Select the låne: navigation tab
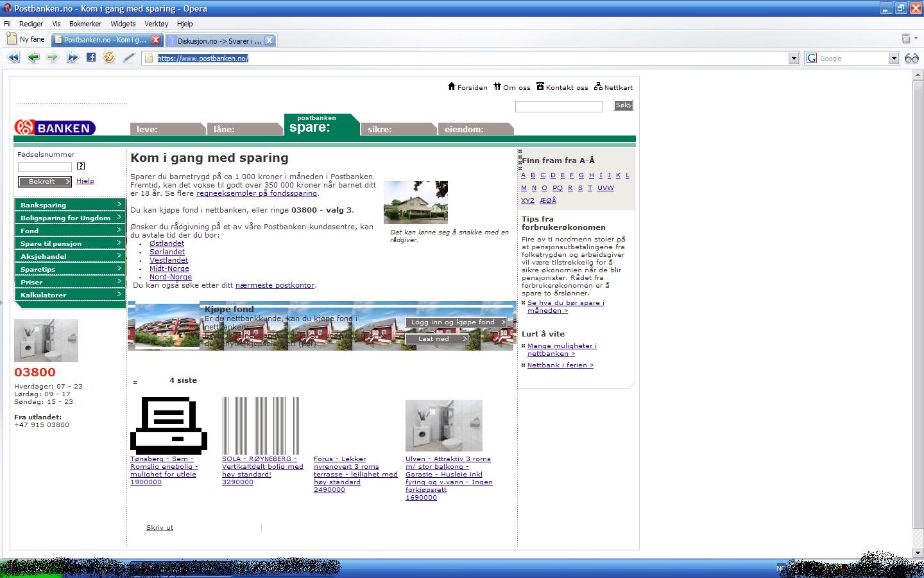Screen dimensions: 924x578 coord(245,129)
